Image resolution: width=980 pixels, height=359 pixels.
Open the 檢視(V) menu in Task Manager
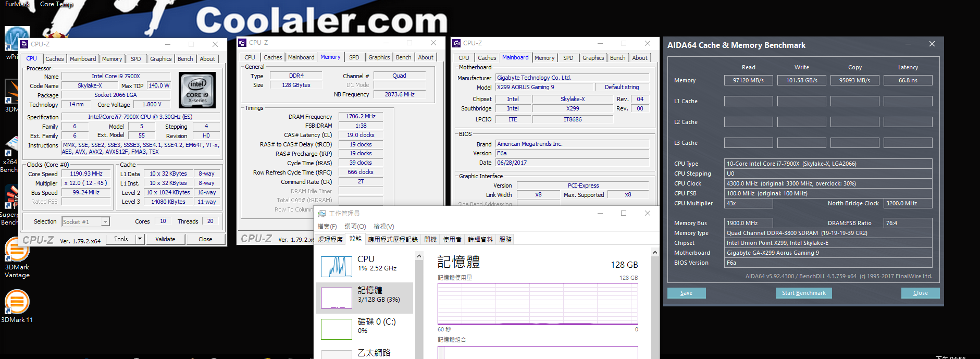pyautogui.click(x=383, y=227)
